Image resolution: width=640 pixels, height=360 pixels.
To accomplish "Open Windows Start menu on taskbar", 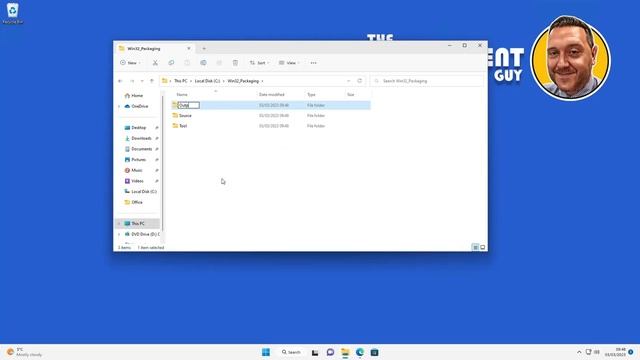I will tap(266, 352).
